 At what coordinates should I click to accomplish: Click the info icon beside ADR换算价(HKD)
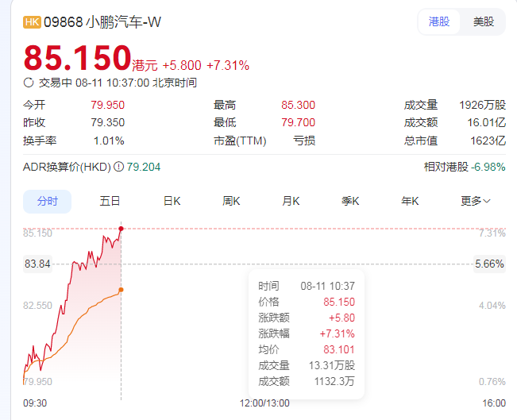(119, 167)
